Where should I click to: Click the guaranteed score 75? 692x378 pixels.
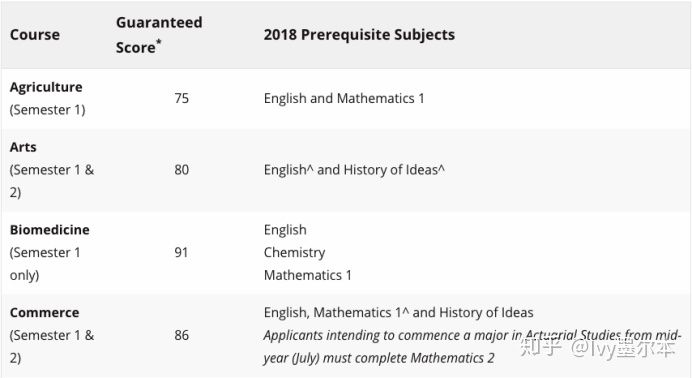tap(181, 98)
